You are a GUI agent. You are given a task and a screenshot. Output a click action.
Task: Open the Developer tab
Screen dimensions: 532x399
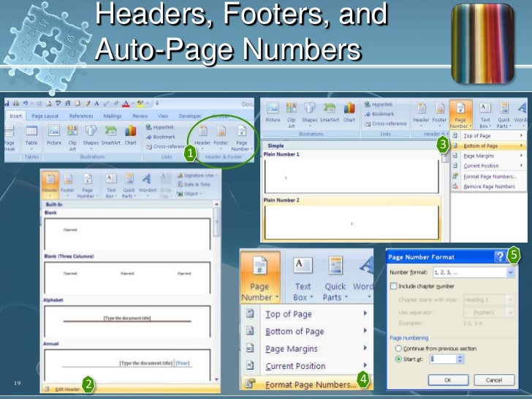pos(190,116)
